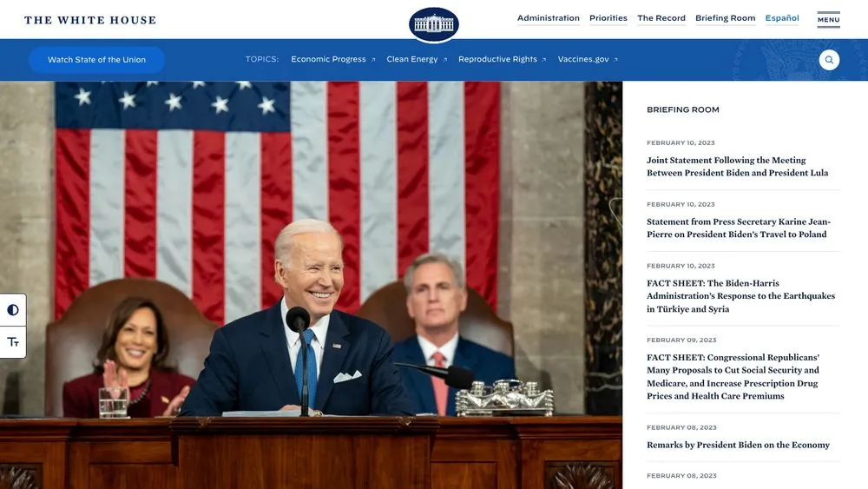Open the search magnifier icon
This screenshot has height=489, width=868.
(x=829, y=60)
